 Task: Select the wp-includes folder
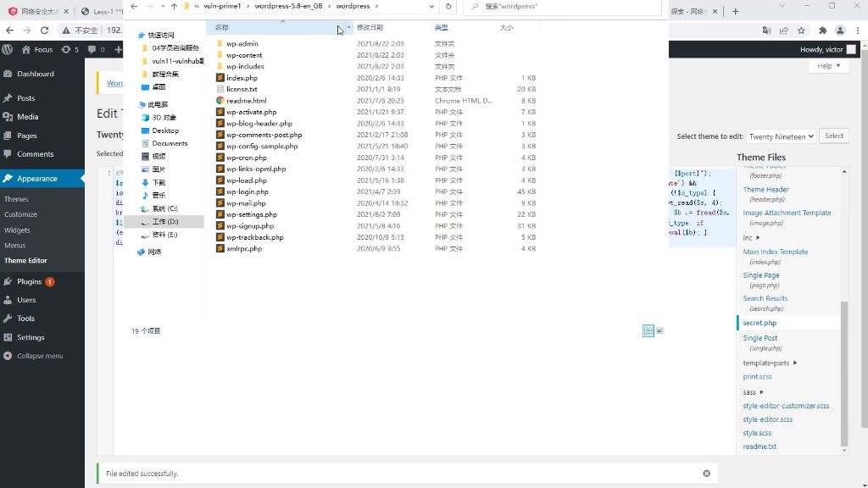click(245, 66)
